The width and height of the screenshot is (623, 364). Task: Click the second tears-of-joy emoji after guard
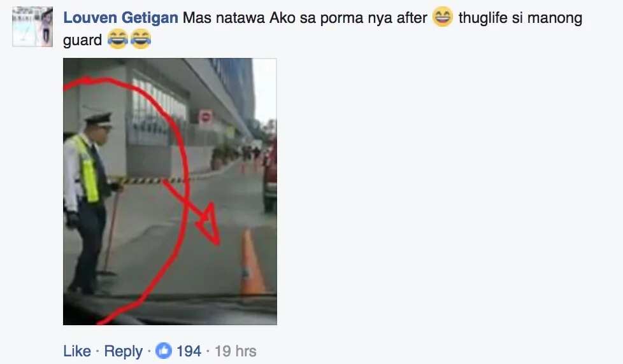tap(141, 39)
